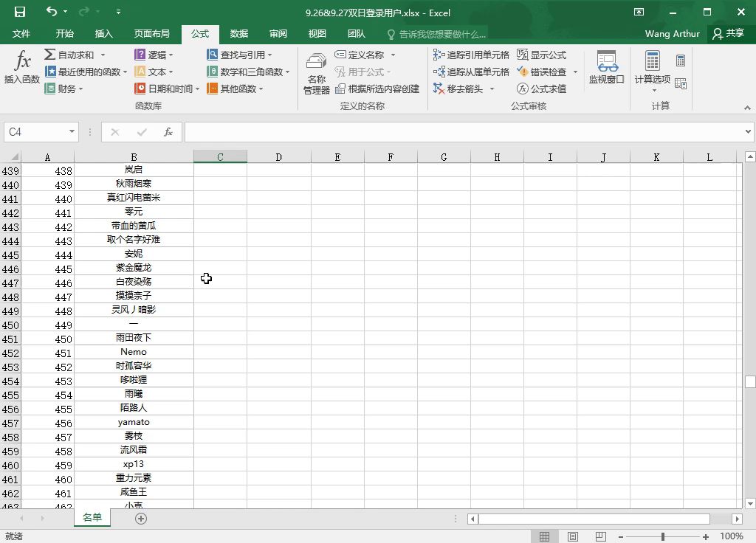Open the Name Manager (名称管理器)
Viewport: 756px width, 543px height.
click(x=316, y=74)
